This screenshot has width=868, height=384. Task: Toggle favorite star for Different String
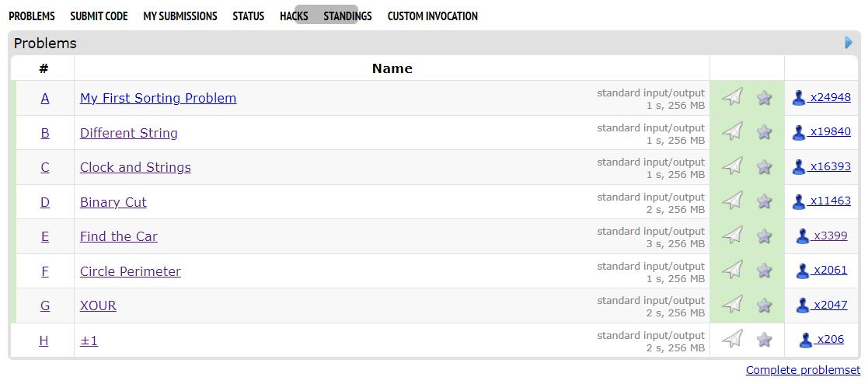coord(765,132)
